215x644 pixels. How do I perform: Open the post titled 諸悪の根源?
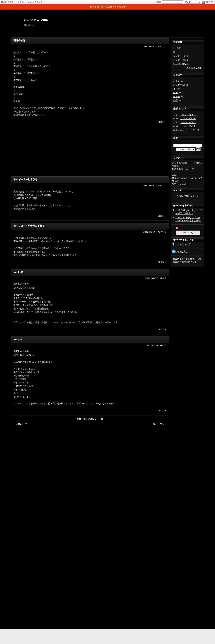(20, 40)
